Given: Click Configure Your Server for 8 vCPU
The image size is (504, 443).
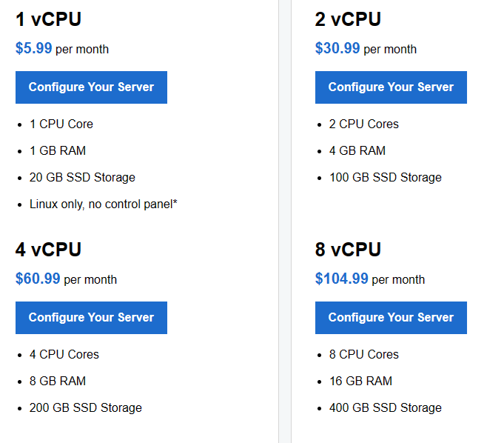Looking at the screenshot, I should (x=391, y=318).
